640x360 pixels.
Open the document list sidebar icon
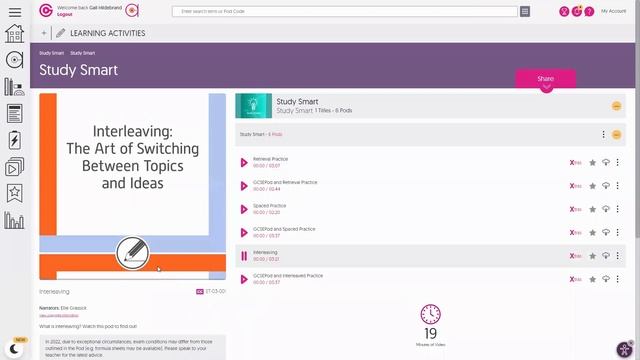click(14, 113)
